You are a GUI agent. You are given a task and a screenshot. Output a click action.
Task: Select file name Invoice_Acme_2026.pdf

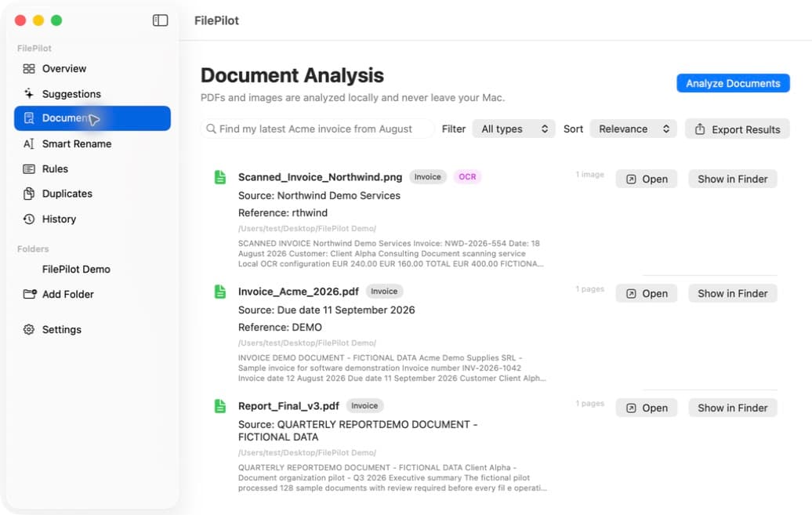click(299, 292)
